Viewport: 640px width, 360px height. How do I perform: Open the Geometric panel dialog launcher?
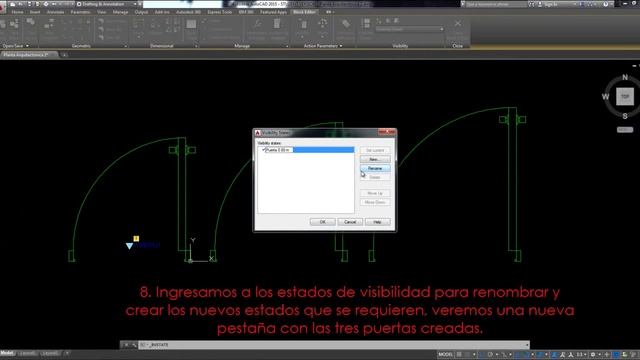coord(125,46)
